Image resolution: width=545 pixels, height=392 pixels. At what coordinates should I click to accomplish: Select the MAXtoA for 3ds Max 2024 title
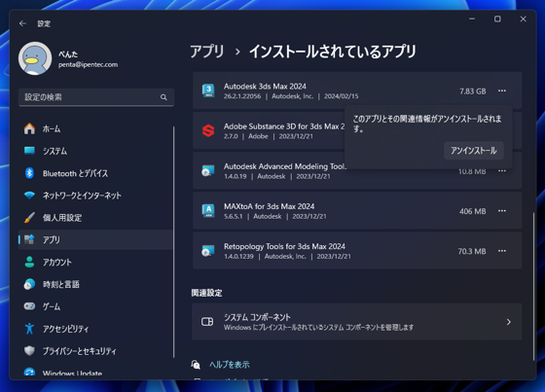click(x=269, y=206)
